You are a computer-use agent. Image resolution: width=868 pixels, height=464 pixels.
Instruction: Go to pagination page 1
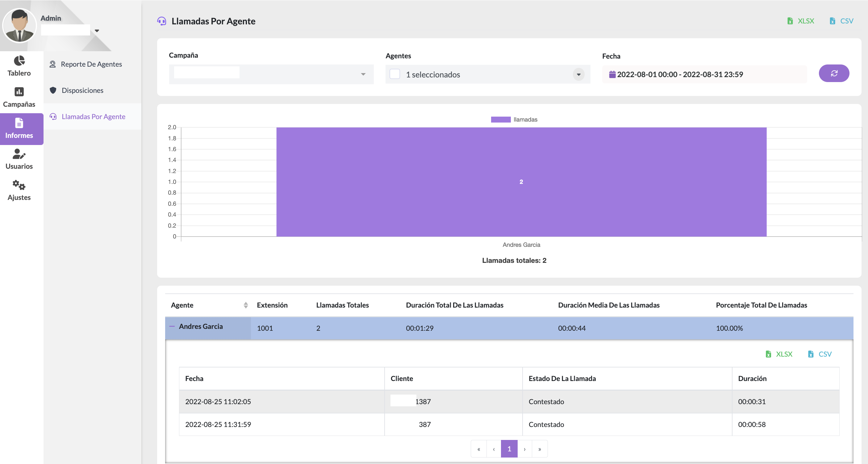pyautogui.click(x=509, y=449)
